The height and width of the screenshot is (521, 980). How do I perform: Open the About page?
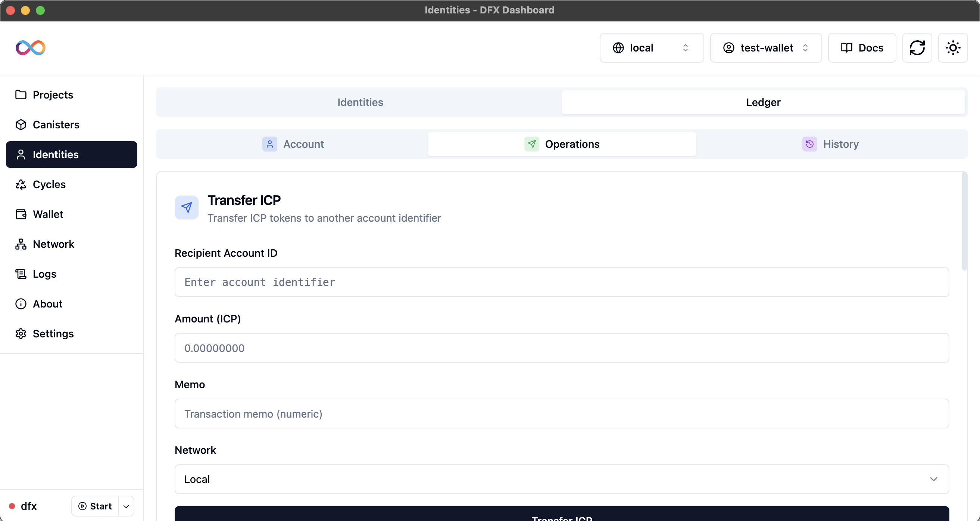47,303
